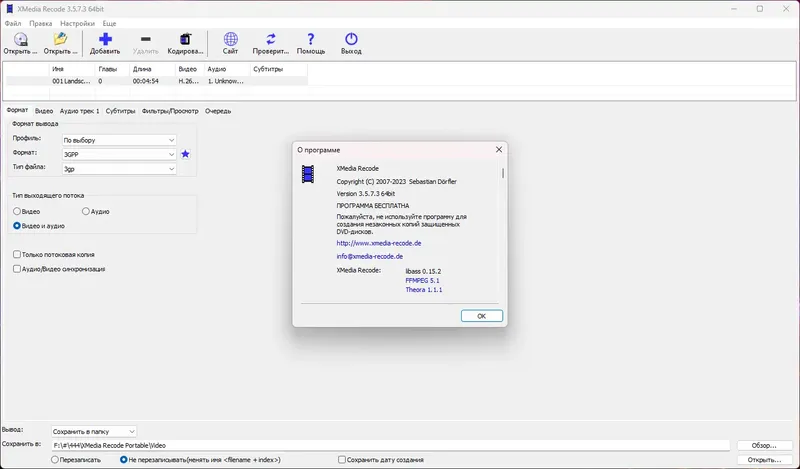Image resolution: width=800 pixels, height=469 pixels.
Task: Select the 001 Landsc... file row
Action: [156, 81]
